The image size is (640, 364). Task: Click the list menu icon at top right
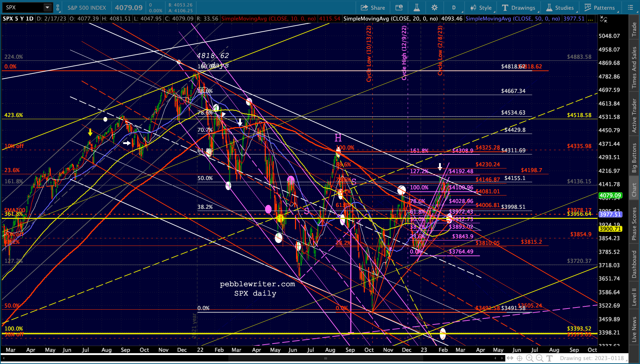pos(630,8)
